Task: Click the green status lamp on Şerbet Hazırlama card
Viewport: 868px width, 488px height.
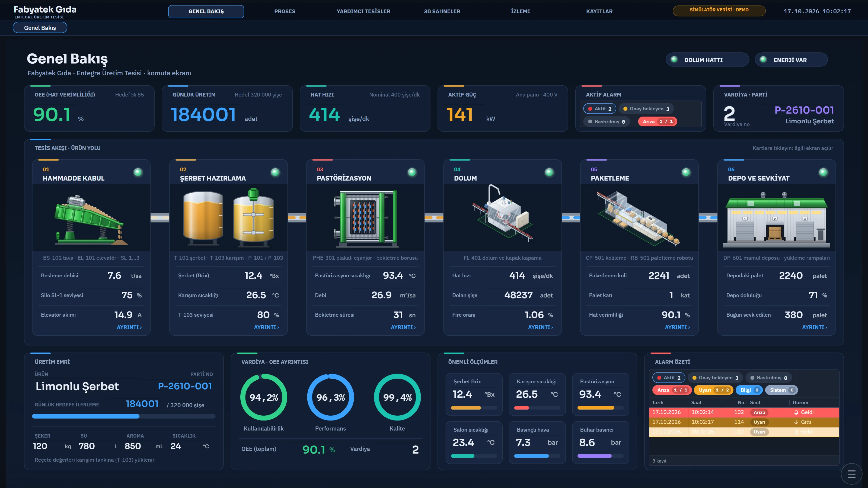Action: [x=275, y=172]
